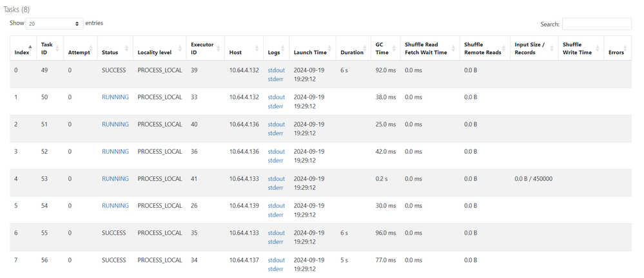Open stderr log for task 56

pyautogui.click(x=276, y=269)
